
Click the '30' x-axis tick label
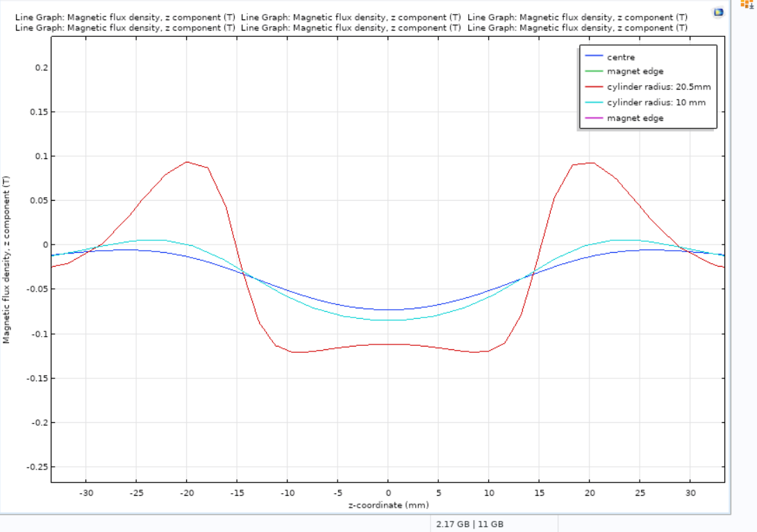pyautogui.click(x=690, y=493)
